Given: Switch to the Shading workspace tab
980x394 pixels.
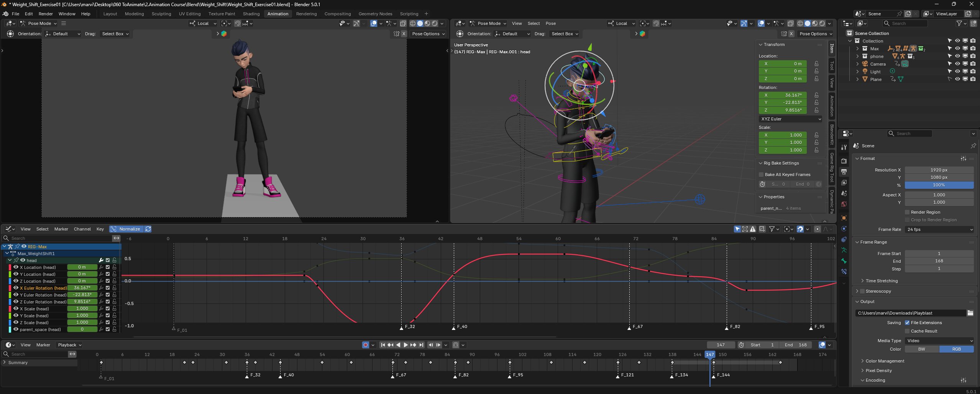Looking at the screenshot, I should tap(251, 14).
